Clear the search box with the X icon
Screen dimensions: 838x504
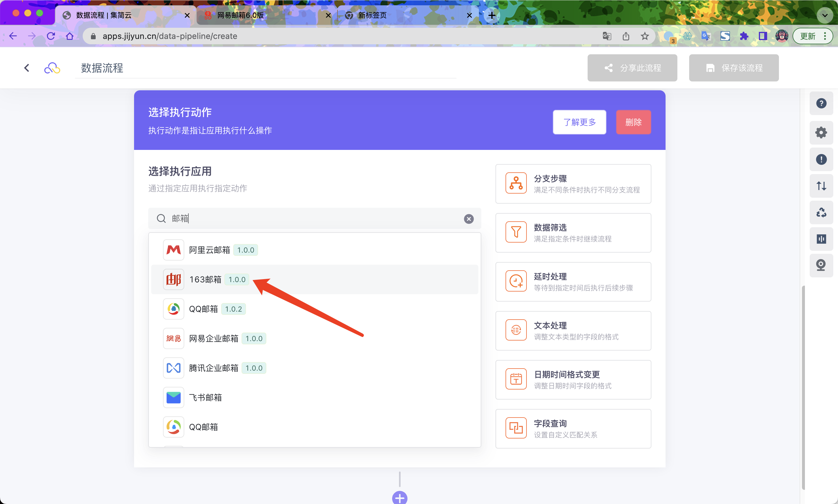tap(469, 219)
